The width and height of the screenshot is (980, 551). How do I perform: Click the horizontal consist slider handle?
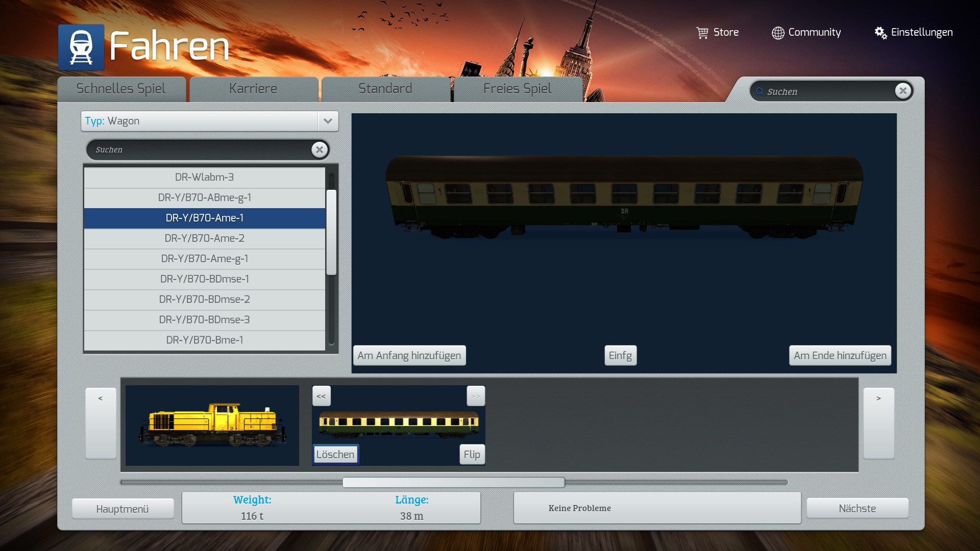click(453, 482)
